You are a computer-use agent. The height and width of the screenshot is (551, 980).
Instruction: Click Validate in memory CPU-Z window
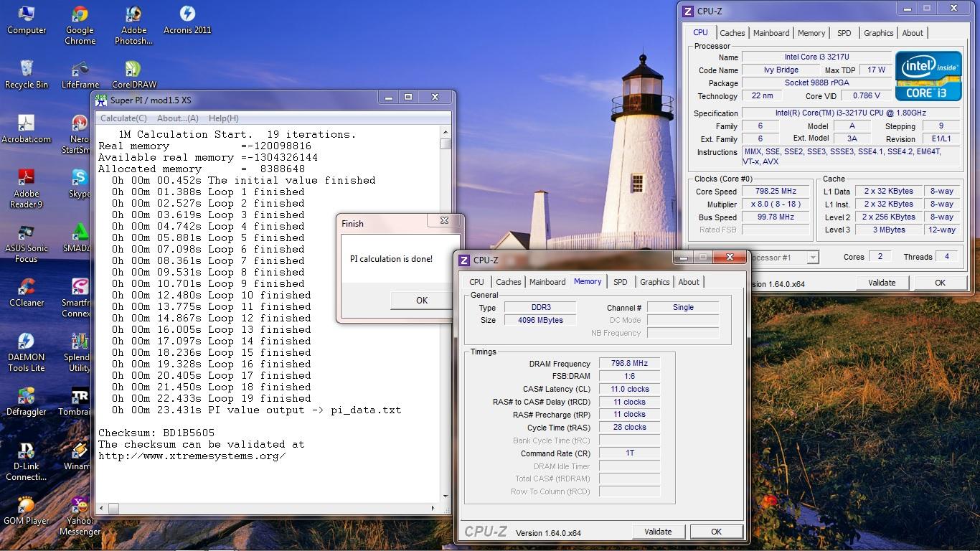pyautogui.click(x=658, y=532)
